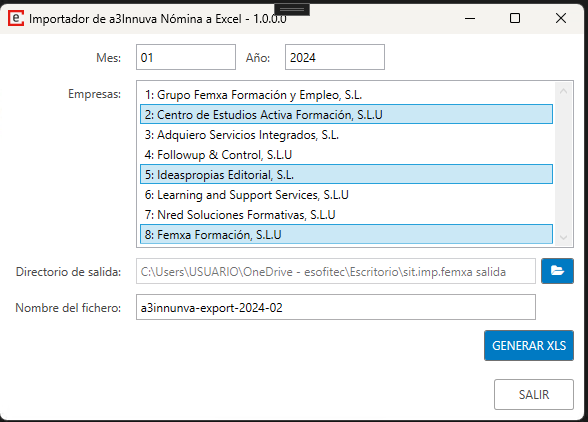Open the output folder browse icon
Screen dimensions: 588x422
[x=557, y=271]
